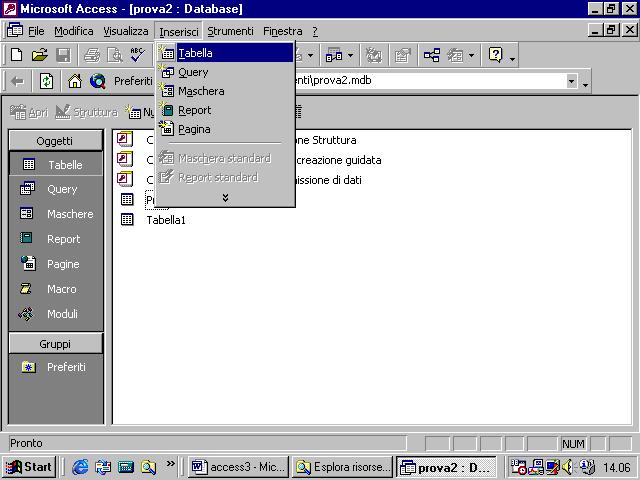Choose Report from the Inserisci menu

(225, 110)
